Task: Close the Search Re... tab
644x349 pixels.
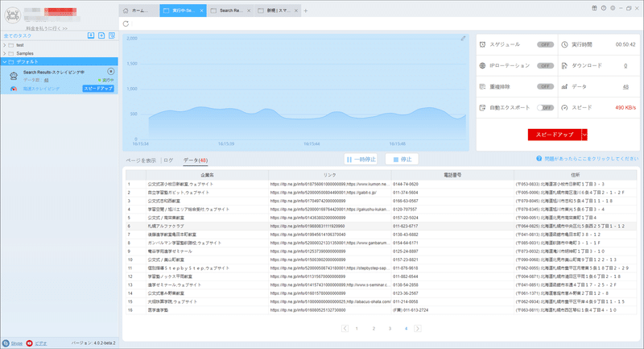Action: point(249,10)
